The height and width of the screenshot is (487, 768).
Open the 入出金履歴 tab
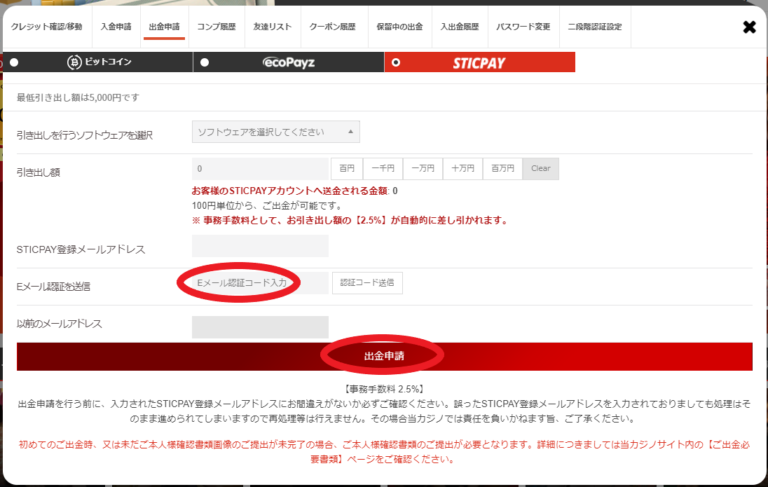[x=459, y=26]
